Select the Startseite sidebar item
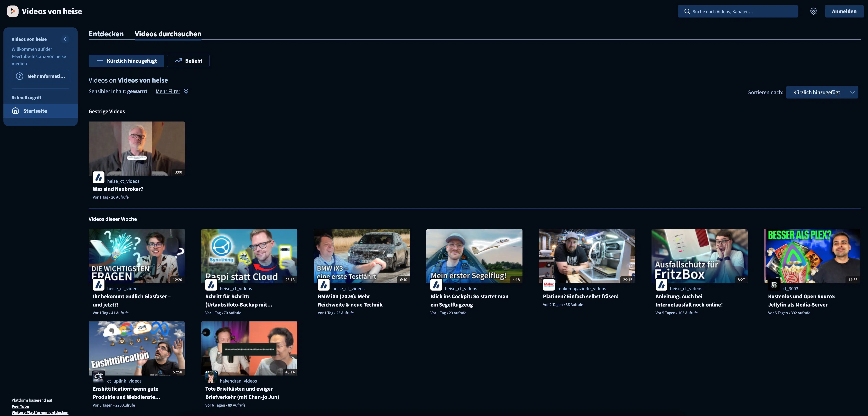868x416 pixels. pos(40,111)
